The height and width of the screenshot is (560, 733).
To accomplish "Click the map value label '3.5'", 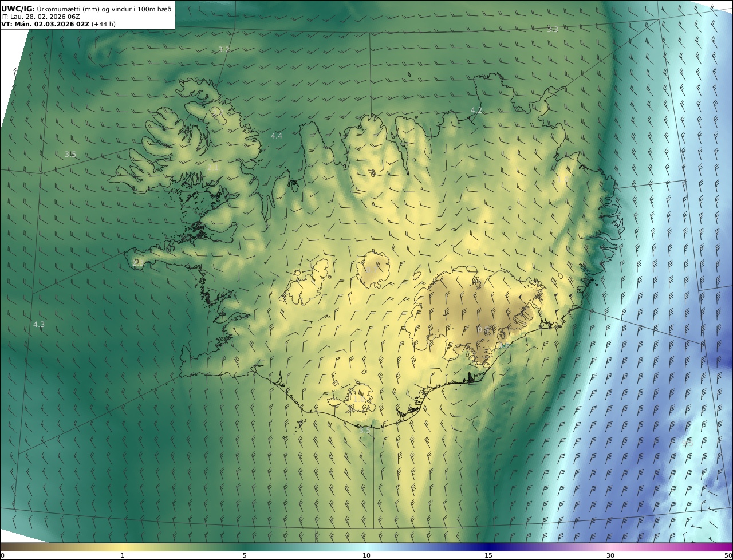I will pyautogui.click(x=70, y=154).
